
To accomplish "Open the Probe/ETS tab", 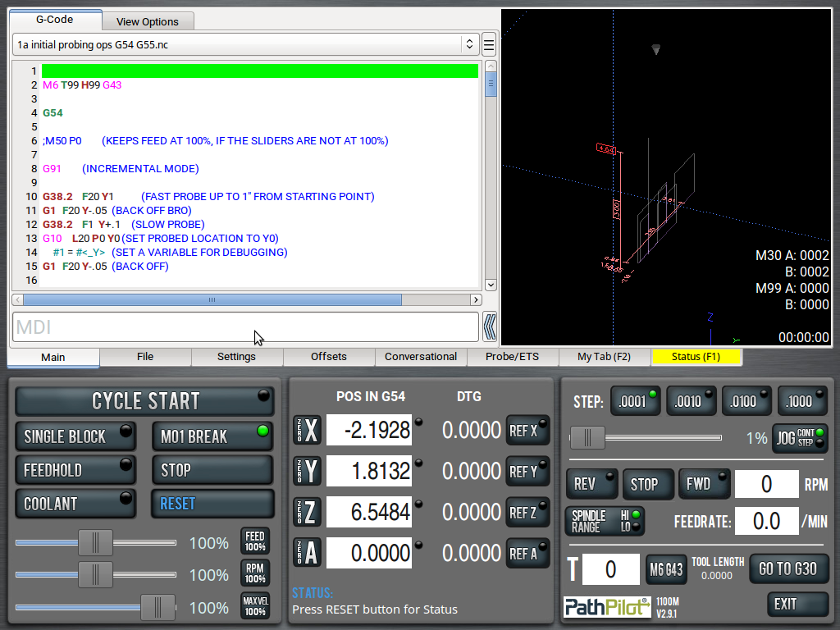I will (512, 357).
